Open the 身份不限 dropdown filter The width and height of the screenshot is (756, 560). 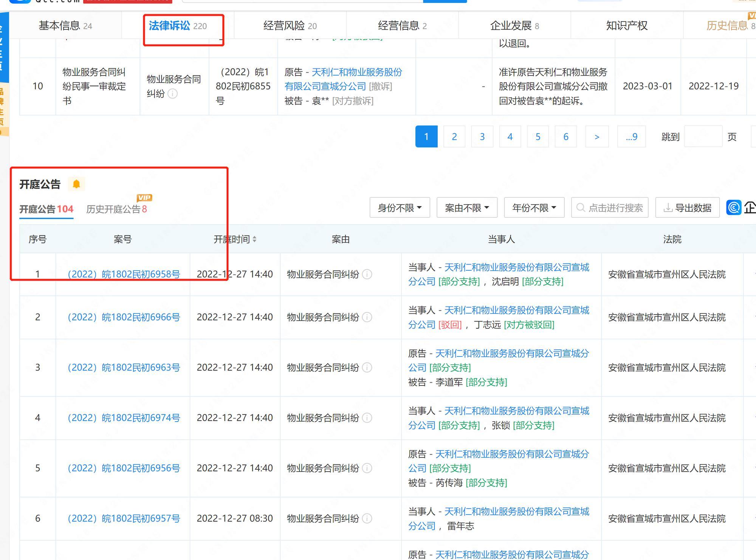pyautogui.click(x=400, y=208)
